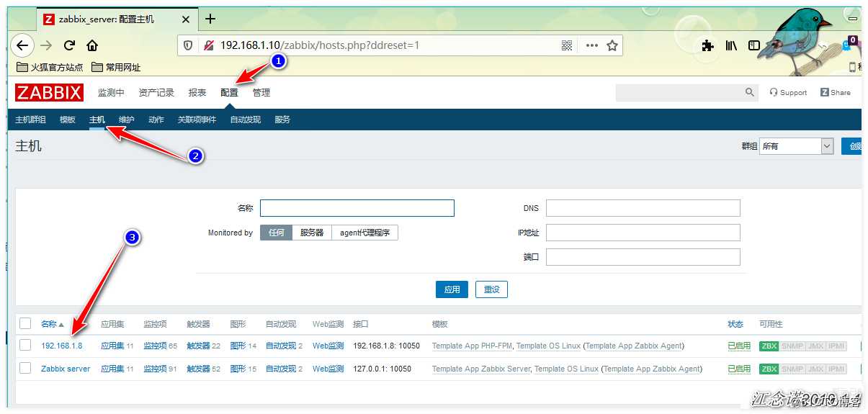Click the QR code icon in address bar
Viewport: 868px width, 414px height.
(x=567, y=45)
